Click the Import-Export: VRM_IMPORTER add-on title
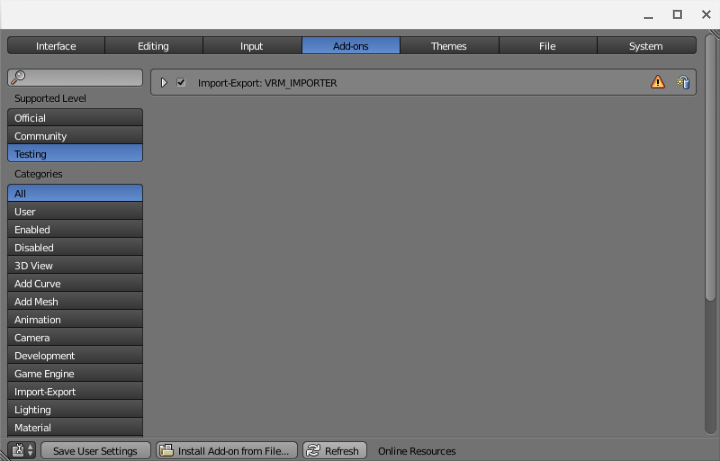 (267, 83)
